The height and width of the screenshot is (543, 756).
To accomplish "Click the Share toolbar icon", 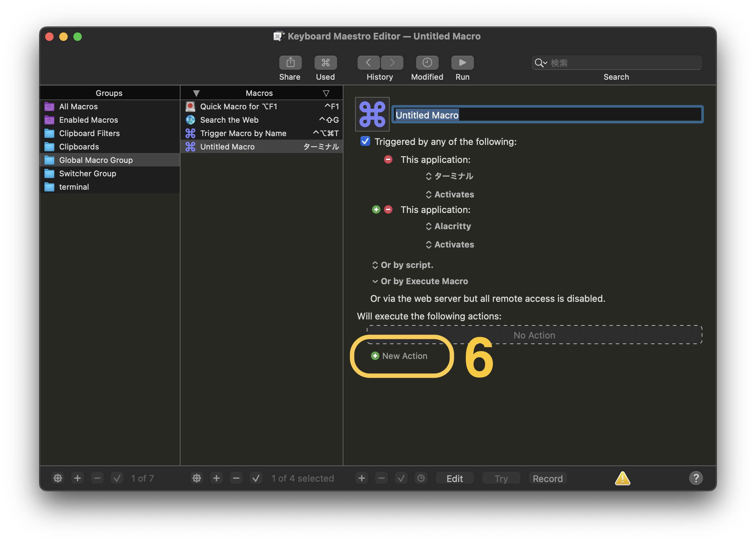I will pos(290,63).
